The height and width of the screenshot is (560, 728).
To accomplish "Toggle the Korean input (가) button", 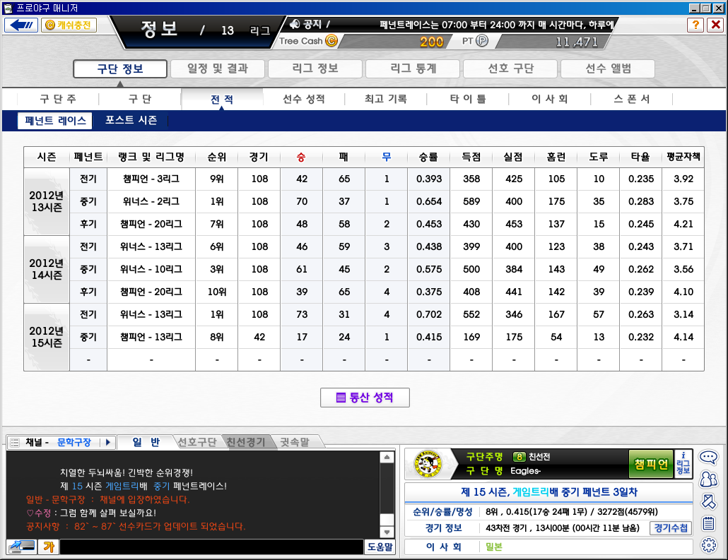I will click(x=48, y=547).
